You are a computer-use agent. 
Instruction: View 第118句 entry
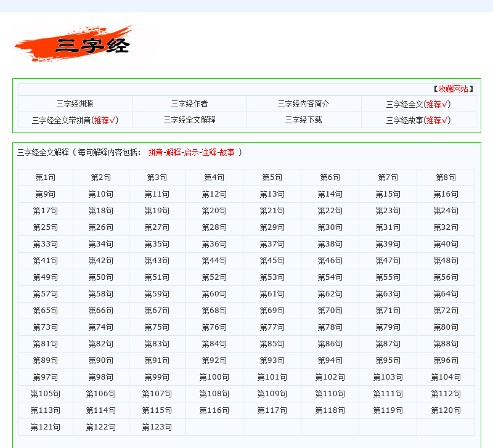[x=330, y=411]
